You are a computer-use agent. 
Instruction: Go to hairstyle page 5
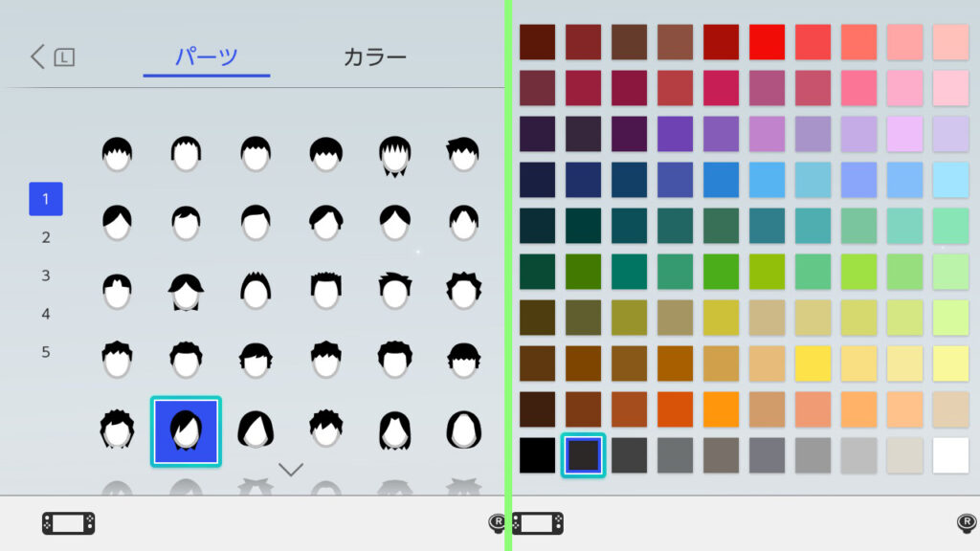(x=46, y=352)
